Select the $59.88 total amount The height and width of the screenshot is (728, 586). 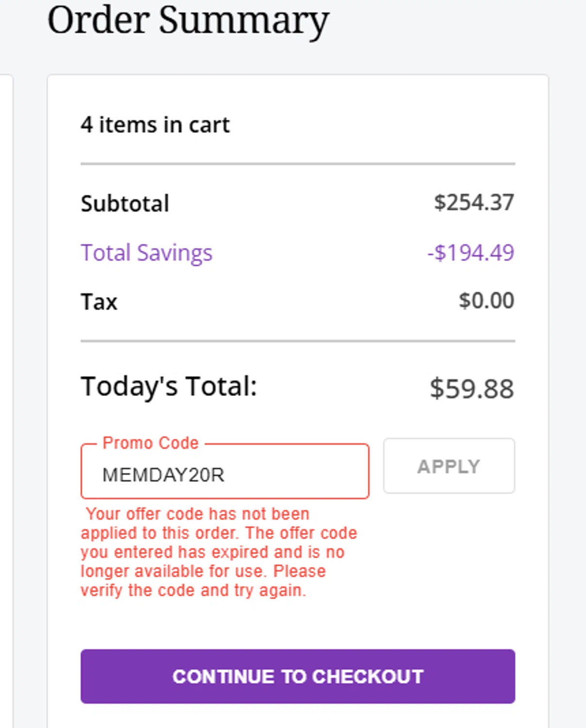pos(472,389)
